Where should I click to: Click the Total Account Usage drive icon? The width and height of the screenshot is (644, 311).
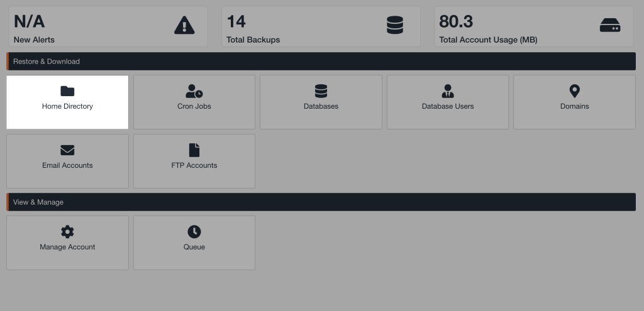[609, 25]
